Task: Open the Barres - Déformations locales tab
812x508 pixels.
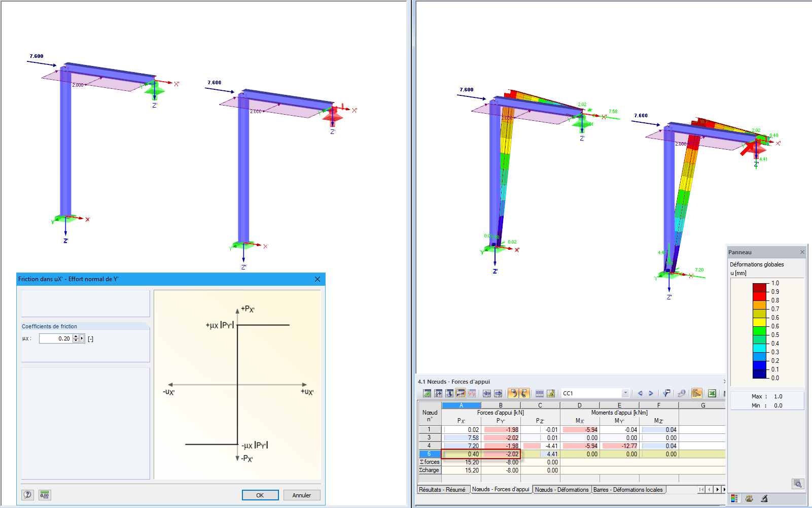Action: tap(628, 490)
